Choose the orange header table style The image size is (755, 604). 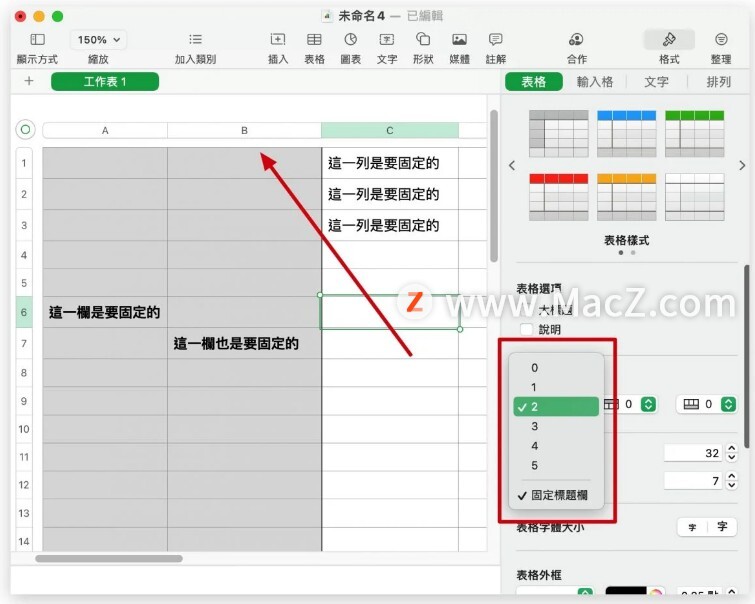click(626, 197)
